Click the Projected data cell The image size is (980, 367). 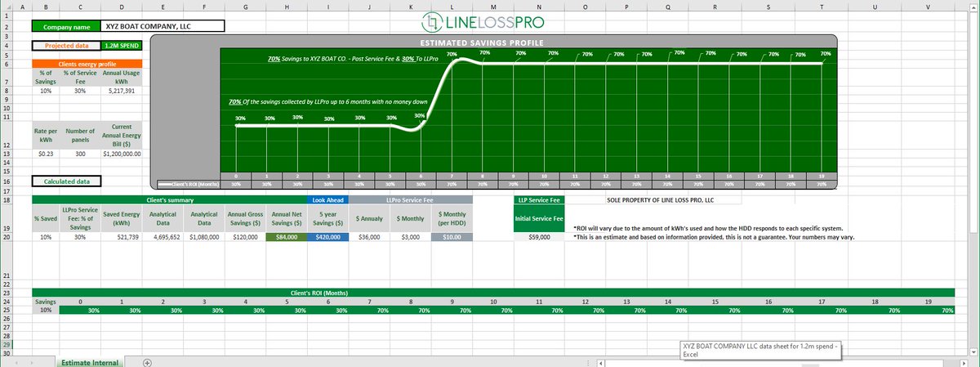click(66, 47)
